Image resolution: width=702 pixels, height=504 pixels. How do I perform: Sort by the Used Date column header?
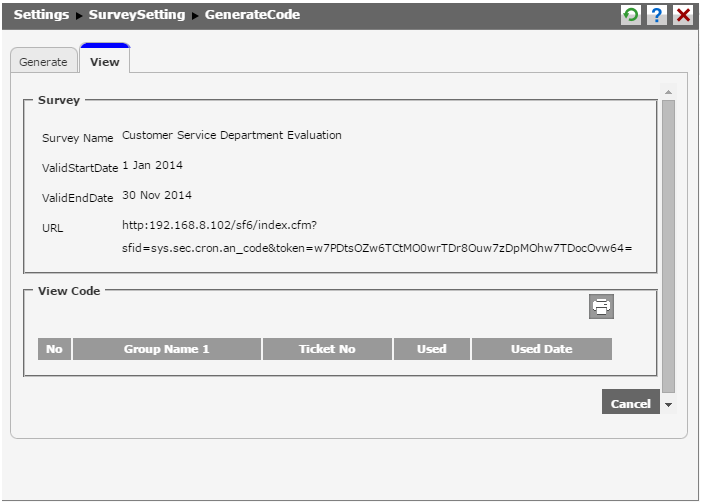coord(541,349)
